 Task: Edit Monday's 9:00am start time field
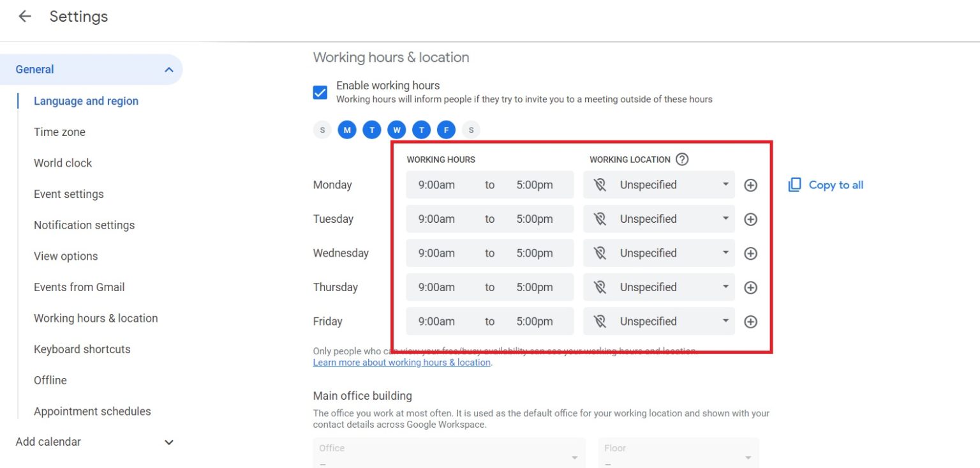pyautogui.click(x=436, y=185)
